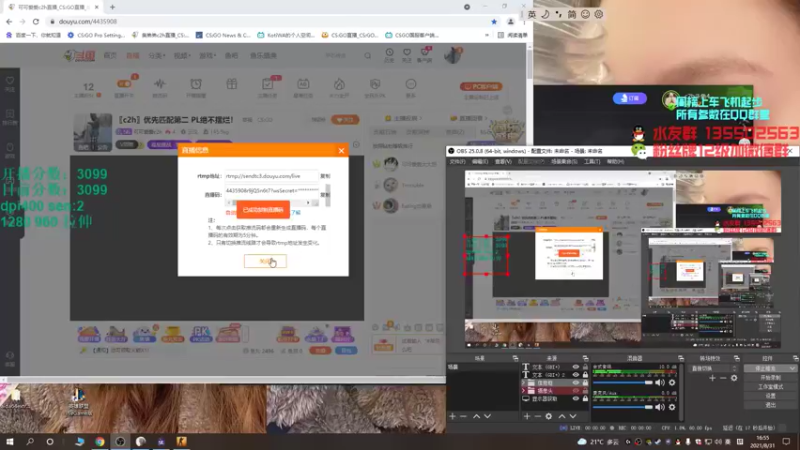800x450 pixels.
Task: Click 工作室模式 button in OBS controls
Action: [x=770, y=387]
